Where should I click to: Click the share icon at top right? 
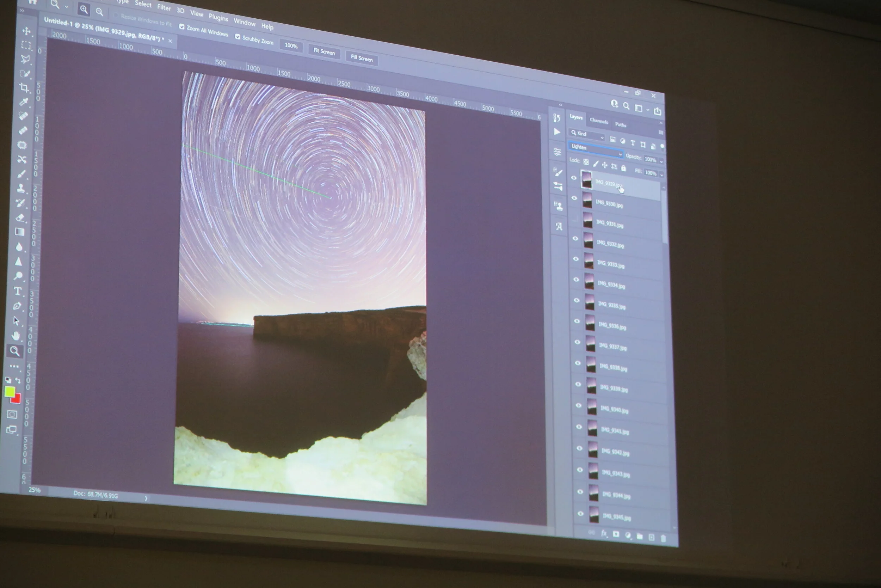click(658, 111)
